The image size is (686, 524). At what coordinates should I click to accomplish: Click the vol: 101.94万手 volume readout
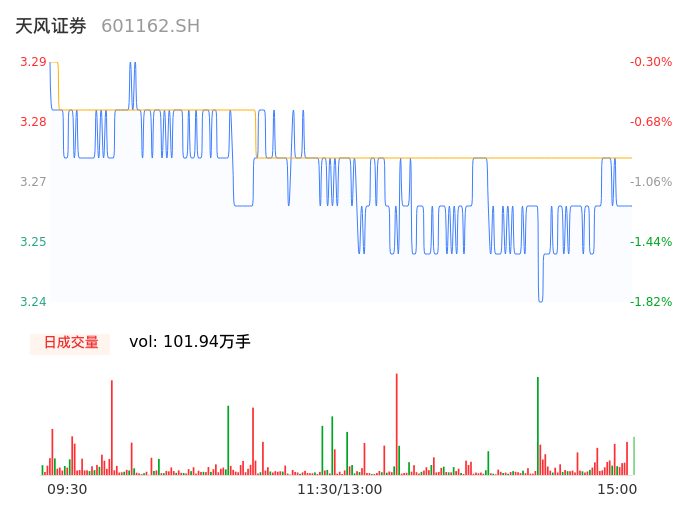pos(189,341)
